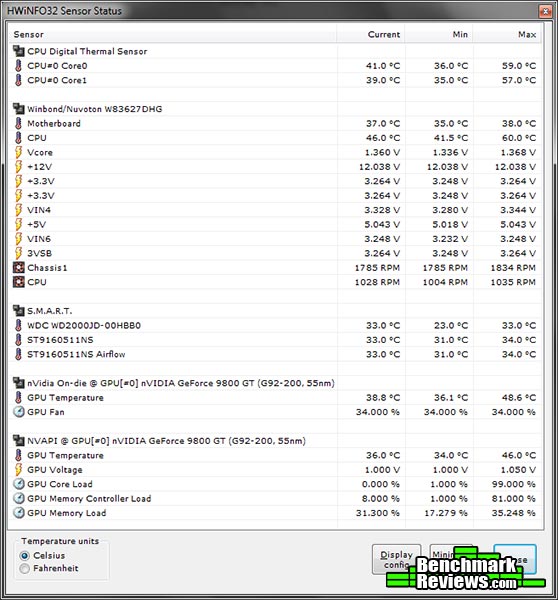
Task: Select CPU#0 Core0 max 59.0 °C
Action: point(519,66)
